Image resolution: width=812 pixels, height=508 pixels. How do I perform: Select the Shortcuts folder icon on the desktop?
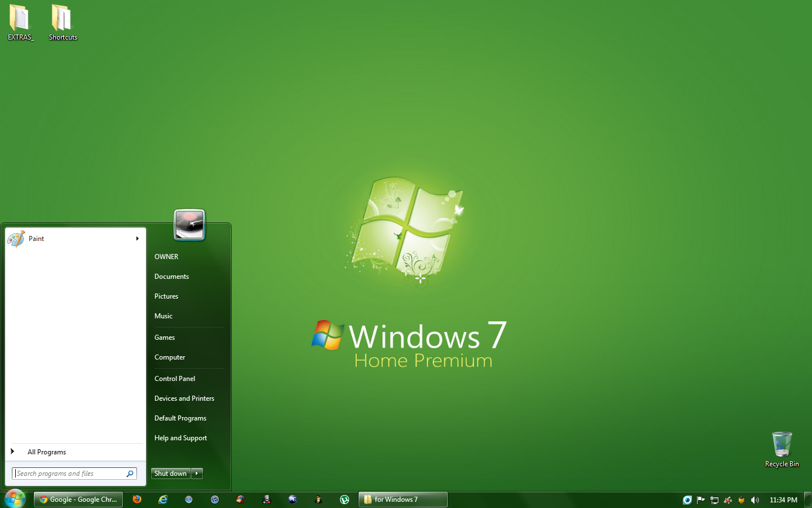63,23
